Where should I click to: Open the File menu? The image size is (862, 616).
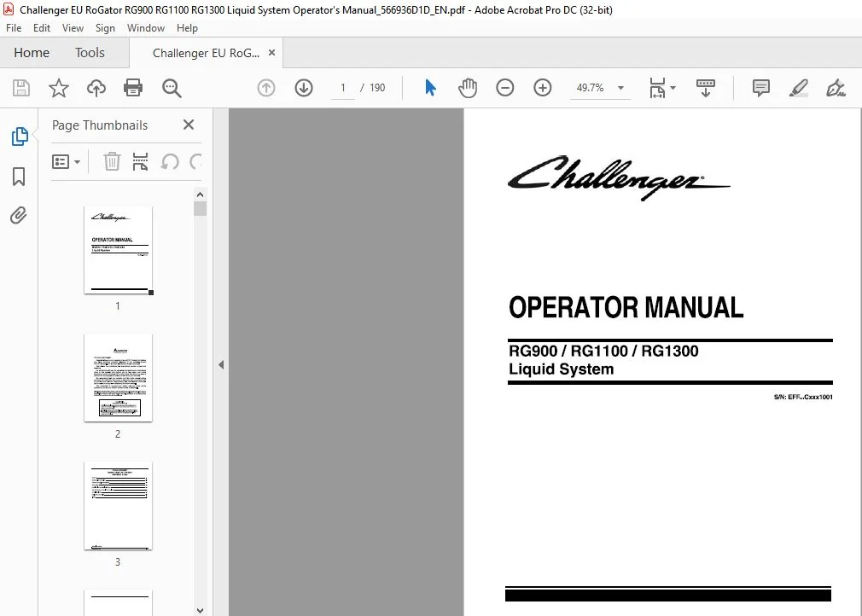14,28
